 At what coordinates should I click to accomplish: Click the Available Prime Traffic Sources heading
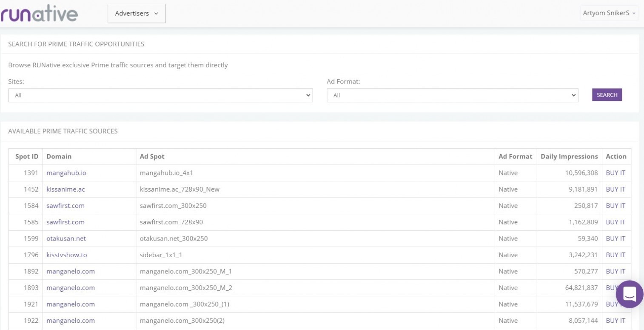coord(63,131)
